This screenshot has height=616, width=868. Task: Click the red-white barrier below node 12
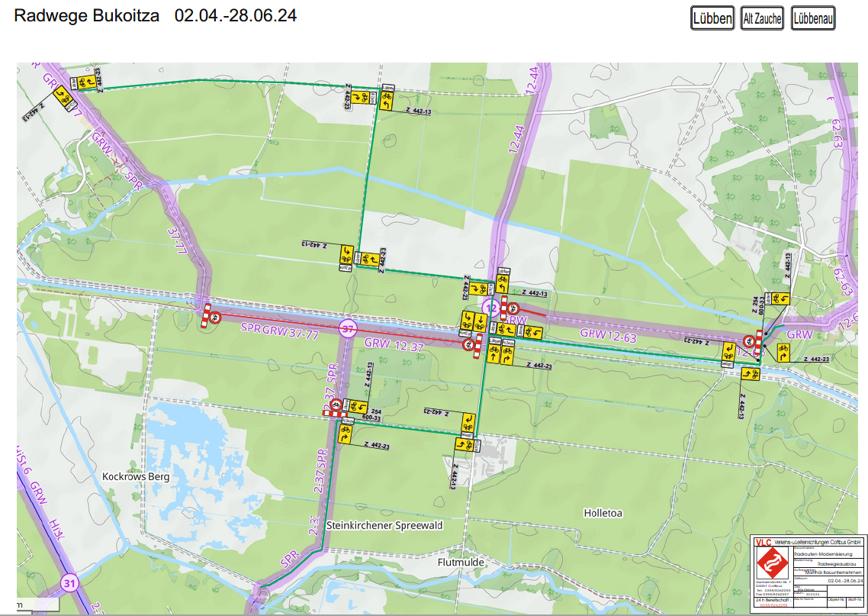point(479,345)
